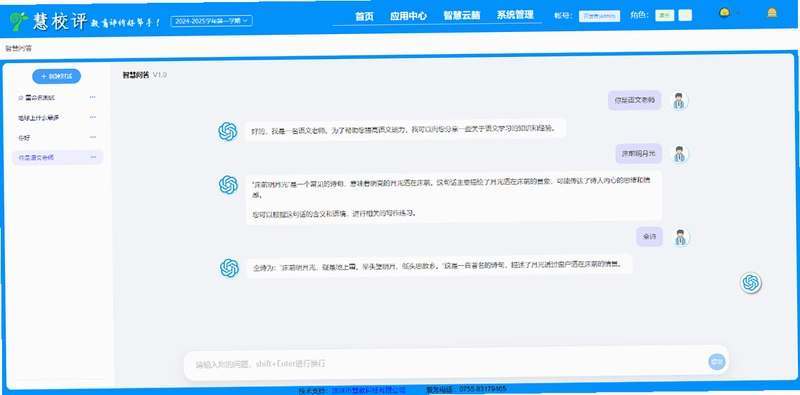Screen dimensions: 800x395
Task: Open more options for 你好 conversation
Action: [93, 137]
